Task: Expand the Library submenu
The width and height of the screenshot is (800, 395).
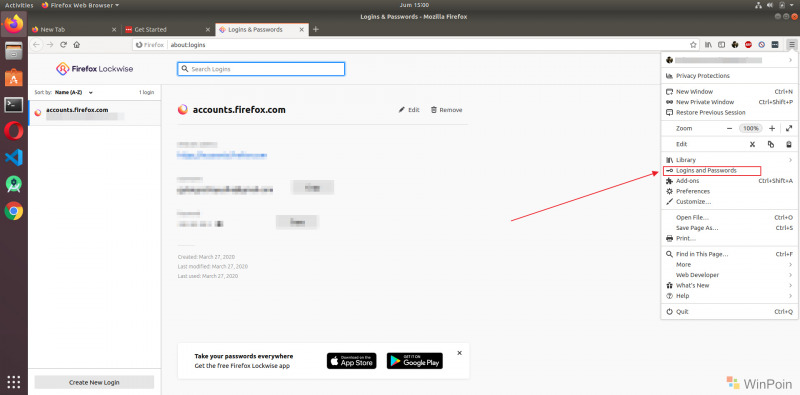Action: [730, 160]
